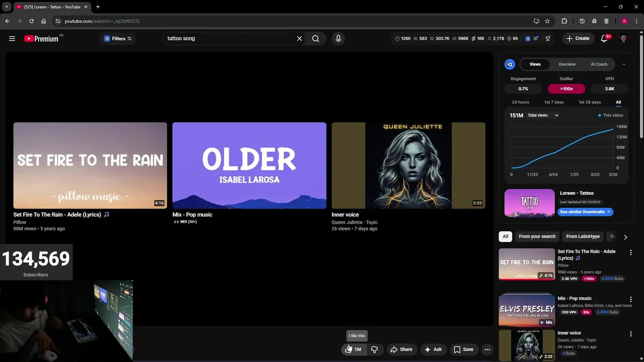Open Queen Julietta - Topic channel link
The width and height of the screenshot is (644, 362).
point(355,222)
